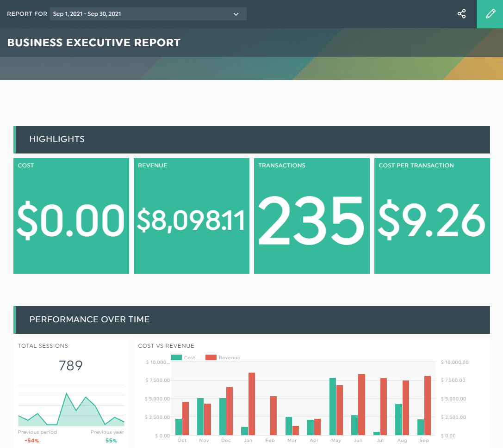Image resolution: width=503 pixels, height=448 pixels.
Task: Click the January revenue bar
Action: click(252, 404)
